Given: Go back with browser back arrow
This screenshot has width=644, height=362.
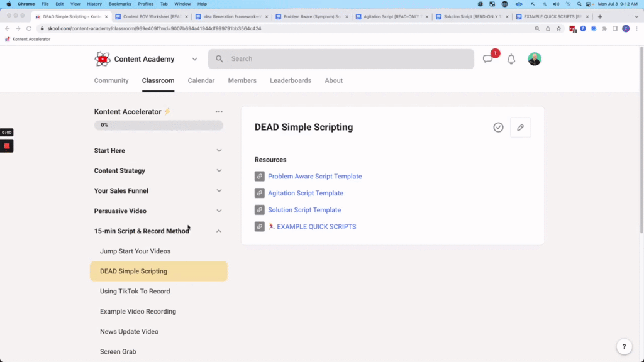Looking at the screenshot, I should click(8, 28).
